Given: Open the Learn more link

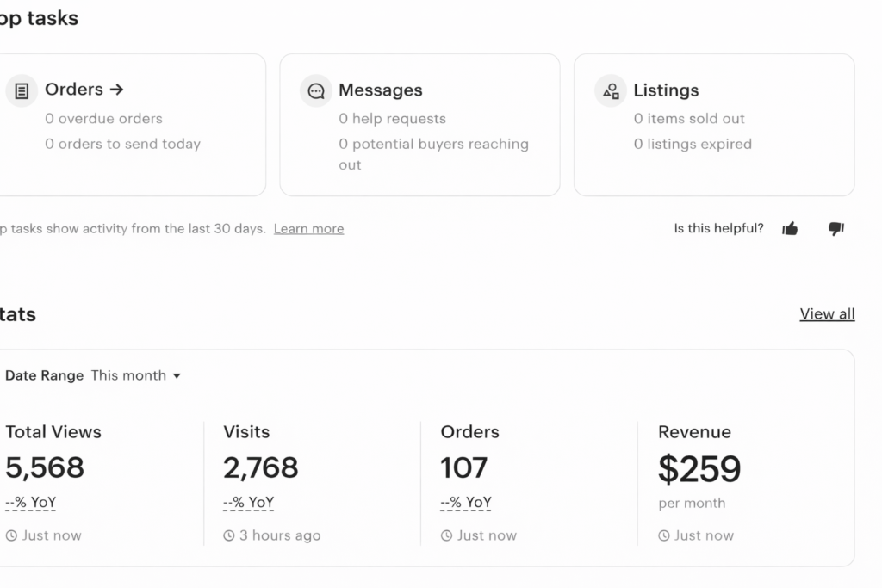Looking at the screenshot, I should [x=308, y=229].
